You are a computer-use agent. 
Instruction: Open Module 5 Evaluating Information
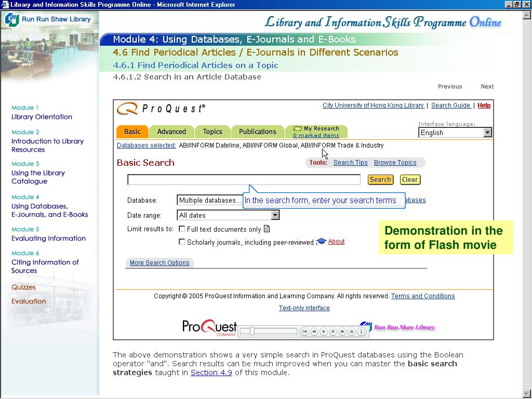(x=48, y=234)
